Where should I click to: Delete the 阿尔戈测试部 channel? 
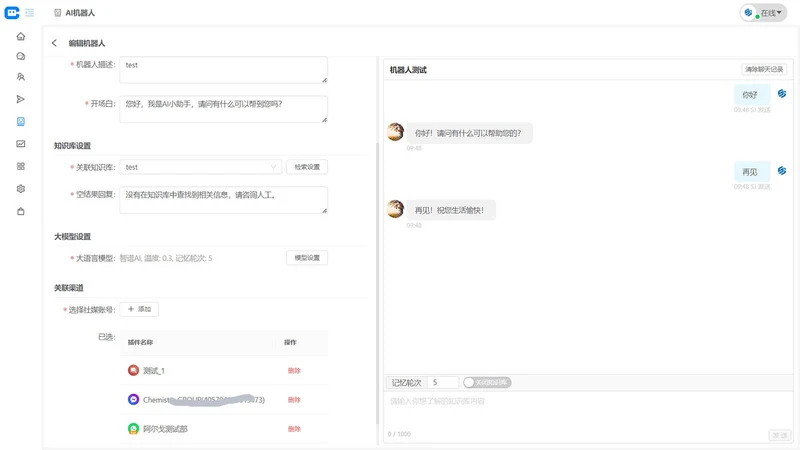coord(294,429)
